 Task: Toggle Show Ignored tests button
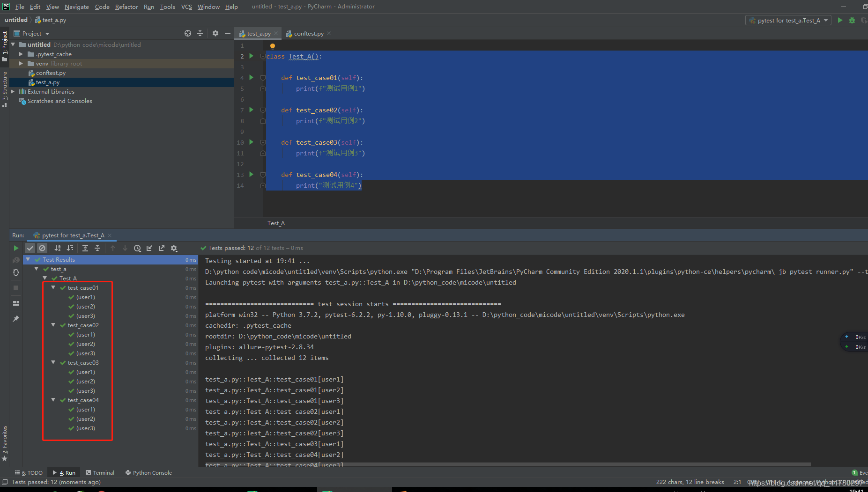[x=42, y=248]
